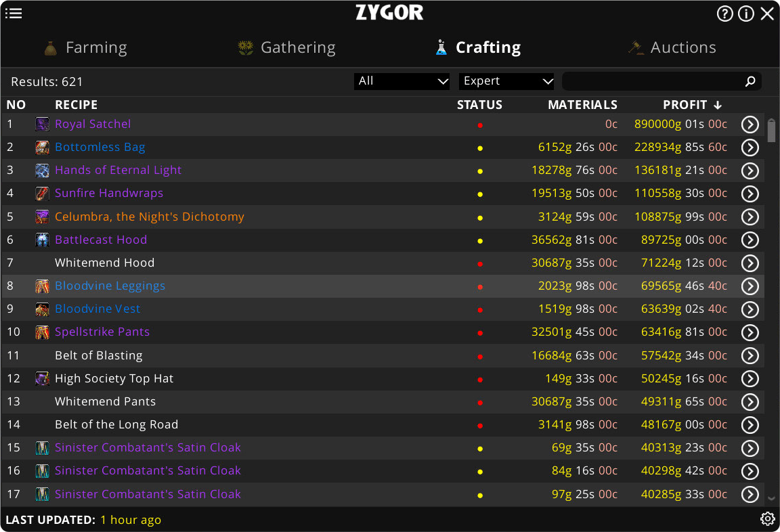Viewport: 780px width, 532px height.
Task: Click the High Society Top Hat item icon
Action: click(x=42, y=378)
